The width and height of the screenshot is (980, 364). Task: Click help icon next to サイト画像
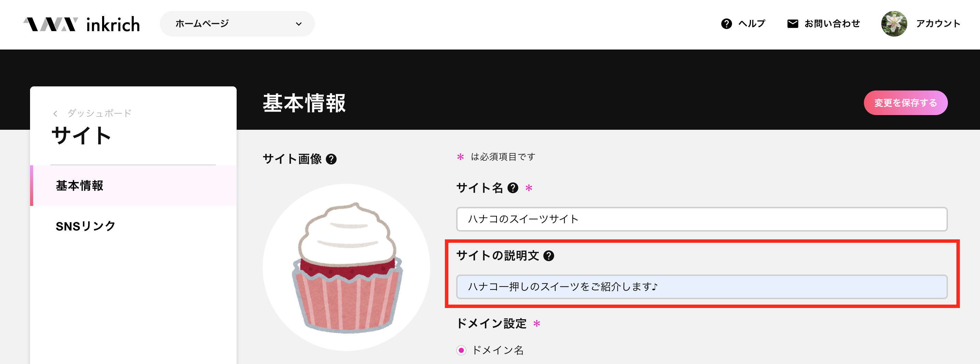click(x=331, y=159)
